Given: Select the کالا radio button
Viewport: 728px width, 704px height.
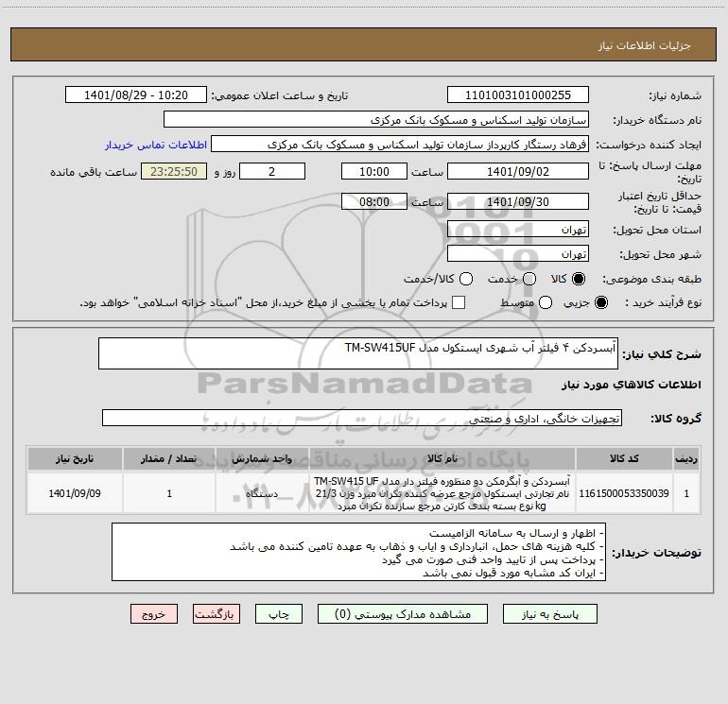Looking at the screenshot, I should [x=579, y=279].
